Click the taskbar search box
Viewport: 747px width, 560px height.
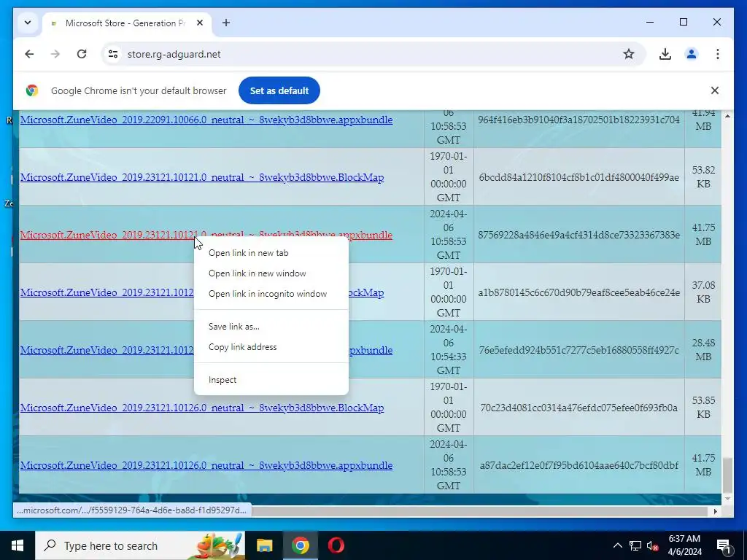pyautogui.click(x=140, y=545)
